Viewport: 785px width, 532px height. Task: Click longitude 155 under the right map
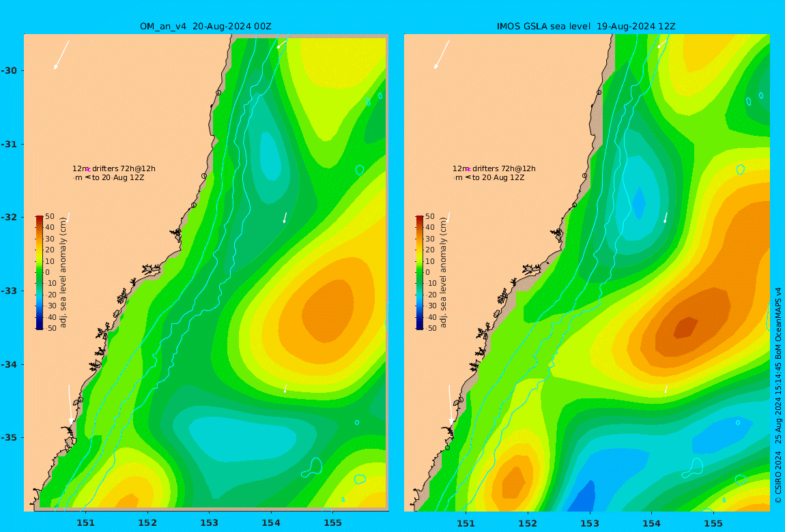pyautogui.click(x=713, y=523)
